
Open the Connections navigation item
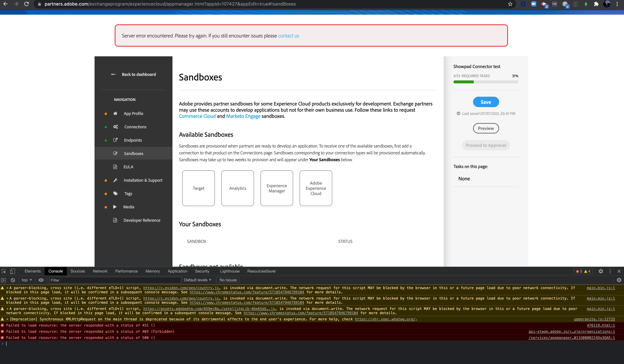coord(135,127)
